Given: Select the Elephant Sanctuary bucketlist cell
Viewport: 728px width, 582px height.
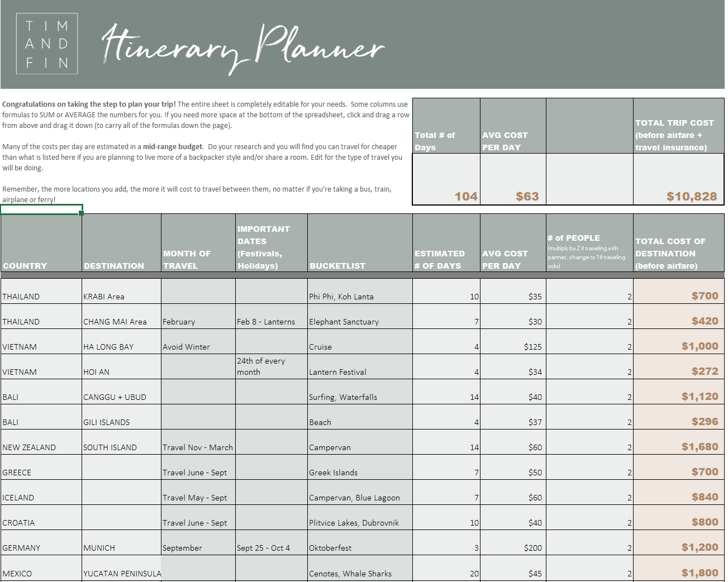Looking at the screenshot, I should (360, 316).
